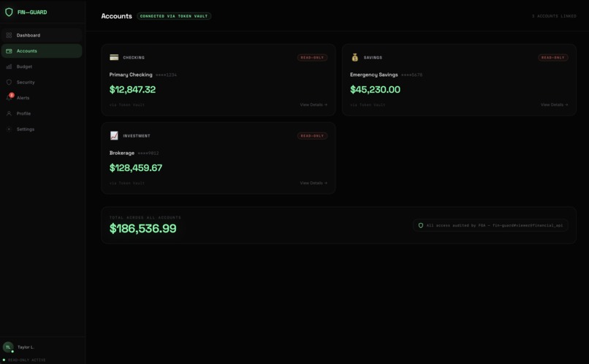
Task: Click the masked number ending 5678
Action: (x=411, y=75)
